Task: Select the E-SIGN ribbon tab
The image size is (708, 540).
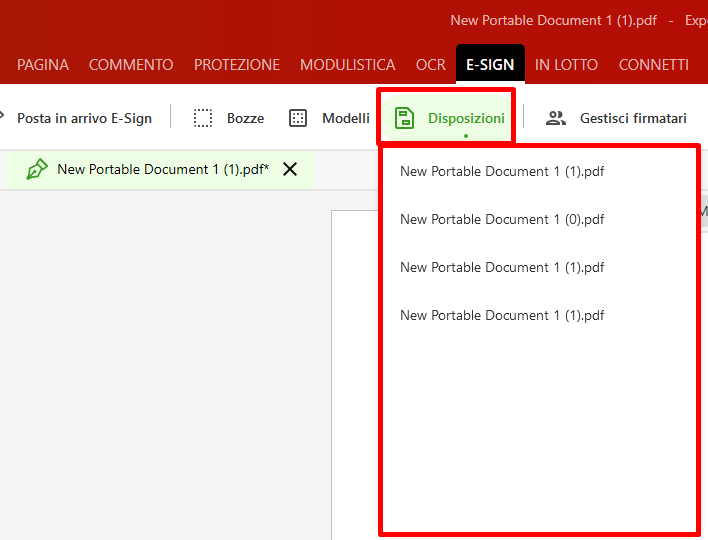Action: 490,65
